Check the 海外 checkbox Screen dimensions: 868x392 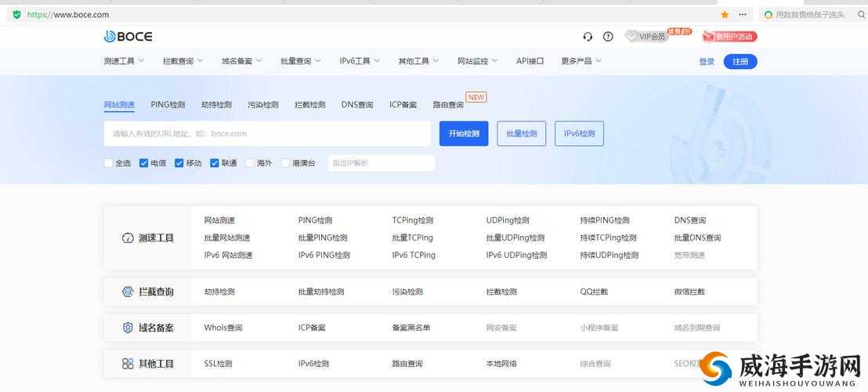pyautogui.click(x=250, y=163)
